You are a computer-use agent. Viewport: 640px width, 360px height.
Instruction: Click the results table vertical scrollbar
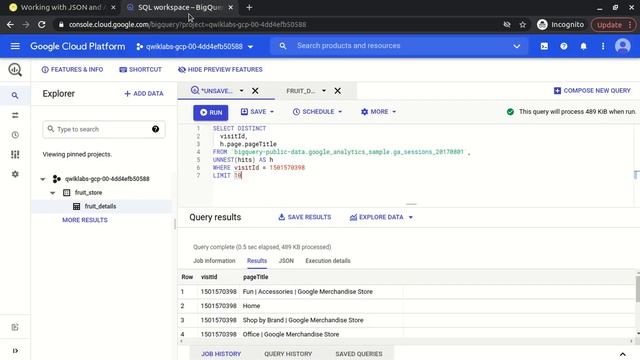[638, 288]
